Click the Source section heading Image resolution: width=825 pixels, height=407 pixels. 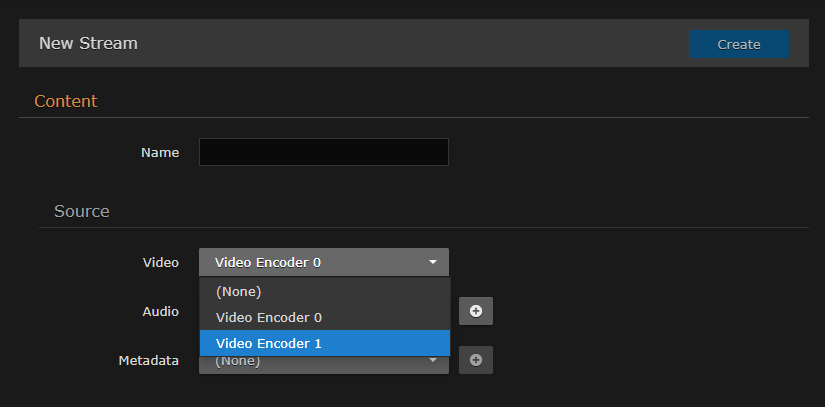click(82, 212)
